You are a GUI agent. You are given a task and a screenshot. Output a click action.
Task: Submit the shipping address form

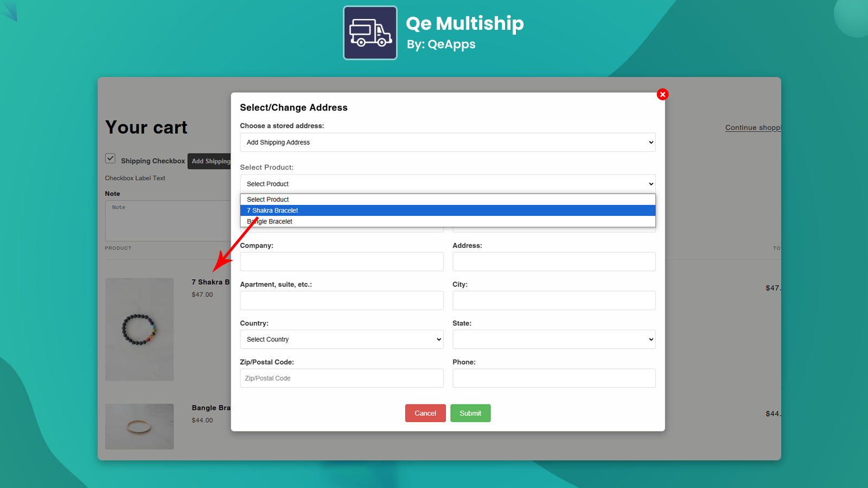470,413
